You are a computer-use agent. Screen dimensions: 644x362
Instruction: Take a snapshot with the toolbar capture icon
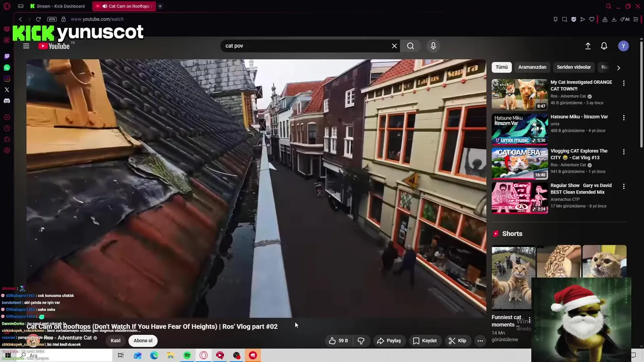(x=565, y=19)
